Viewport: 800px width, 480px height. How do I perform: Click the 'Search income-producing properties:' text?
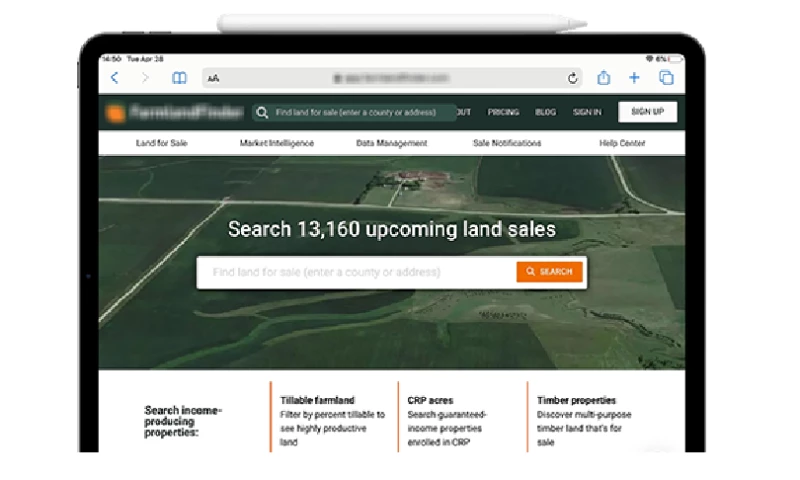183,421
